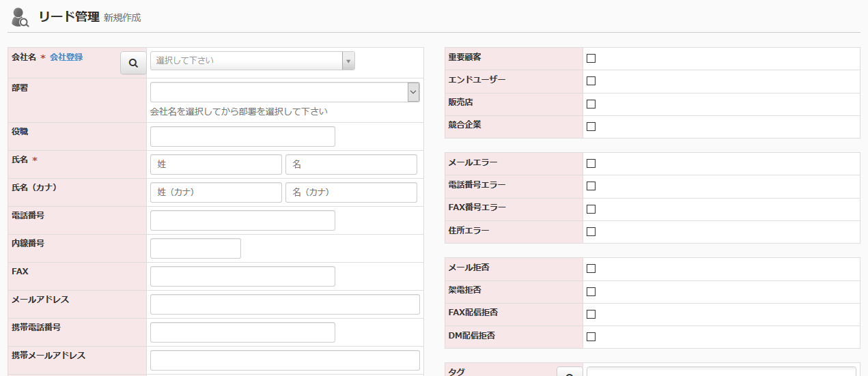Viewport: 868px width, 376px height.
Task: Tick the 架電拒否 checkbox
Action: pyautogui.click(x=591, y=291)
